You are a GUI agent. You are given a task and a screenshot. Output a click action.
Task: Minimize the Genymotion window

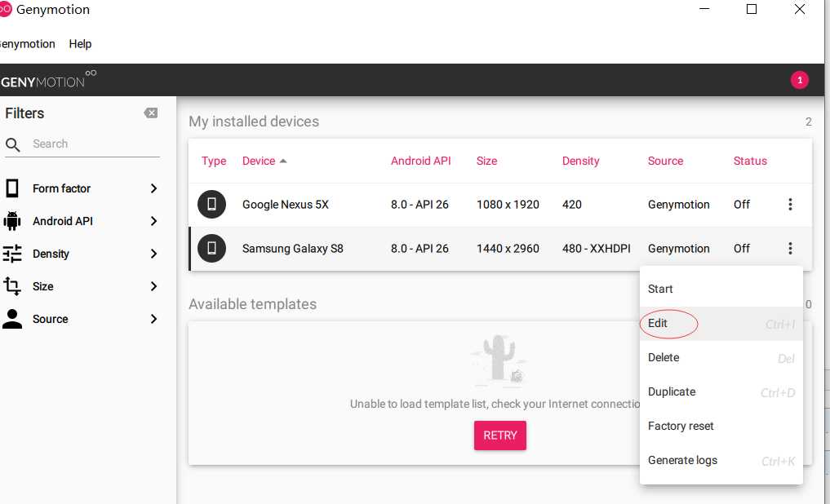(704, 9)
